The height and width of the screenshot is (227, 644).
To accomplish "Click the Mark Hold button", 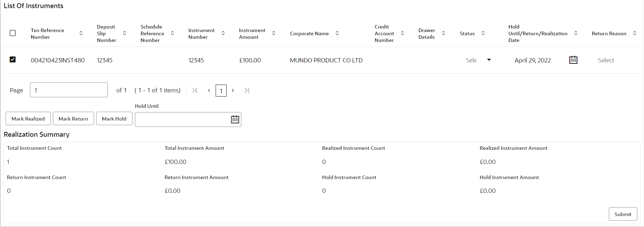I will (114, 118).
